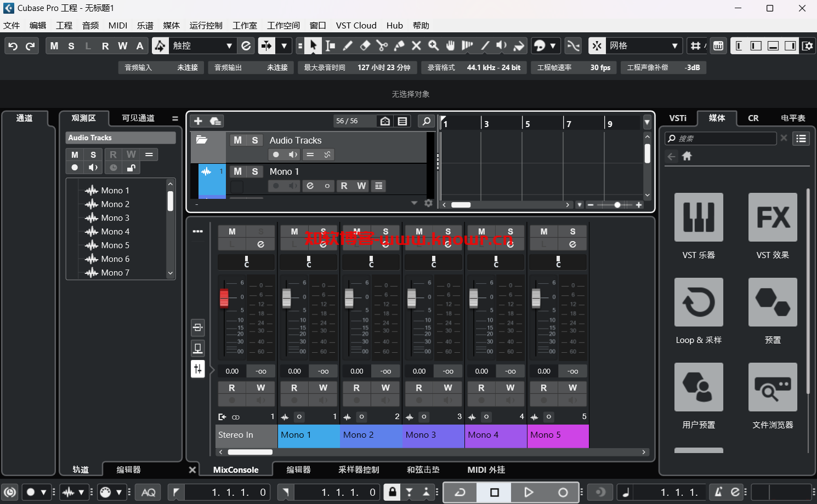The width and height of the screenshot is (817, 504).
Task: Select the Comp hand tool
Action: 450,46
